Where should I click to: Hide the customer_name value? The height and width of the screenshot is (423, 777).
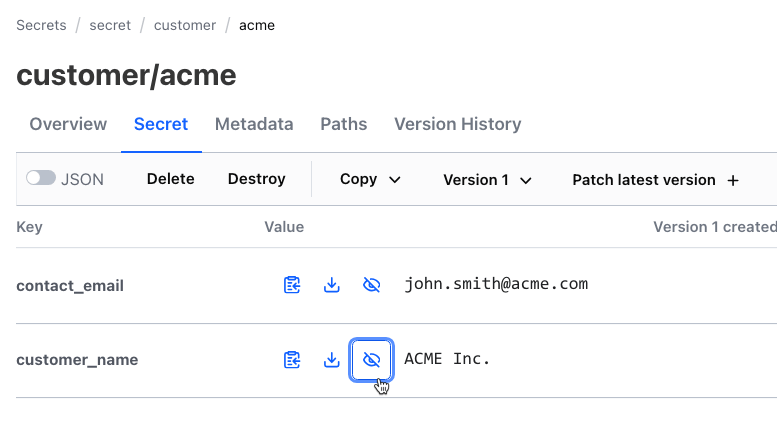tap(371, 360)
